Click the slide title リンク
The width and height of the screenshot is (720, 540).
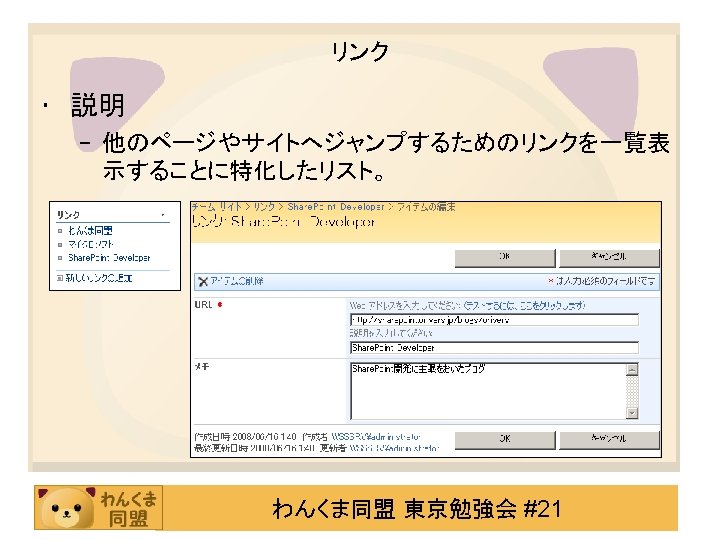pyautogui.click(x=360, y=51)
